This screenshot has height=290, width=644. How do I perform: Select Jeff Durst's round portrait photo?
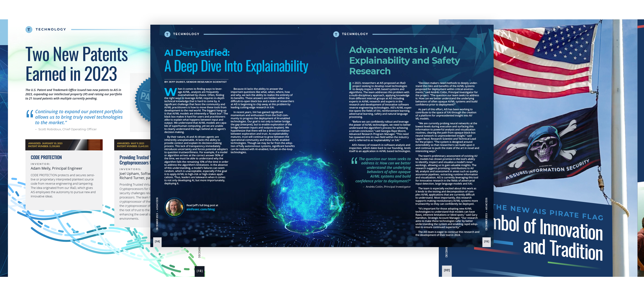click(x=174, y=208)
